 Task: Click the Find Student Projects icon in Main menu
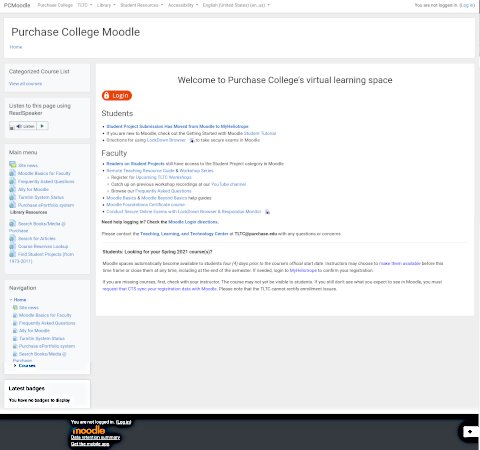point(12,254)
